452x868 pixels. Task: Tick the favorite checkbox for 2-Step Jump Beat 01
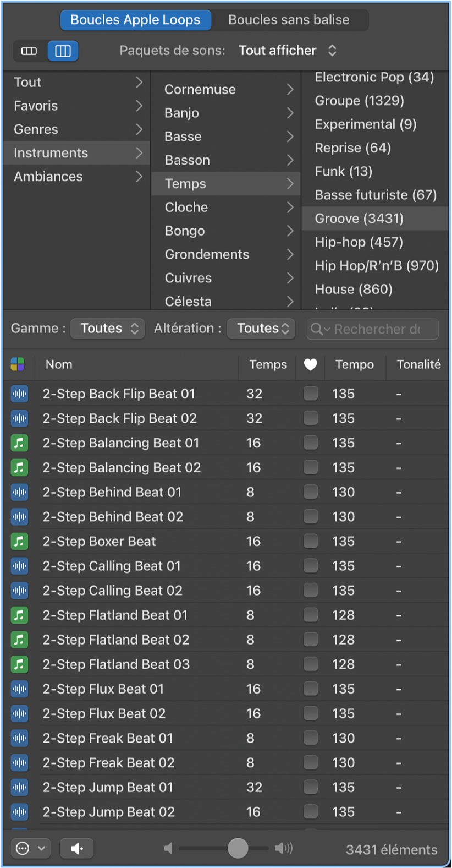pos(311,787)
